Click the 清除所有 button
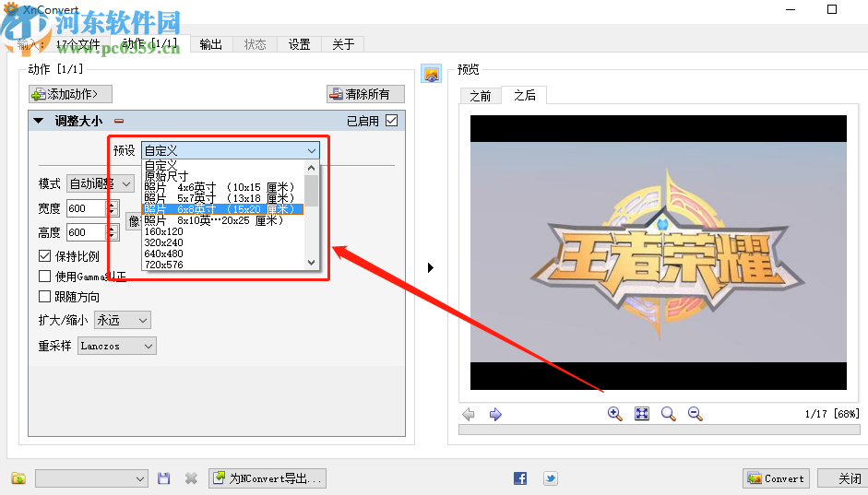This screenshot has height=495, width=868. (x=365, y=94)
